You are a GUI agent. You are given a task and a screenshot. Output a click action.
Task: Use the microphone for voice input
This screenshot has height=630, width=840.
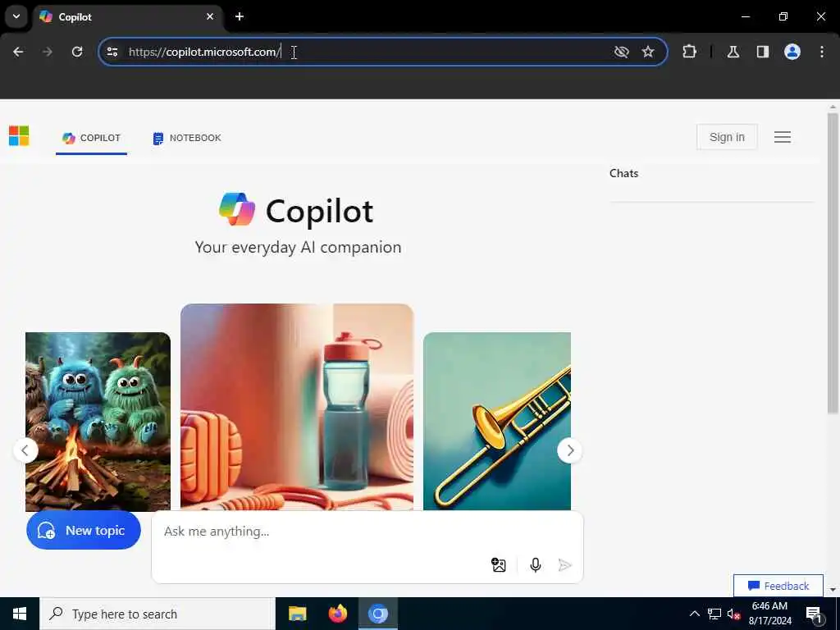click(535, 564)
